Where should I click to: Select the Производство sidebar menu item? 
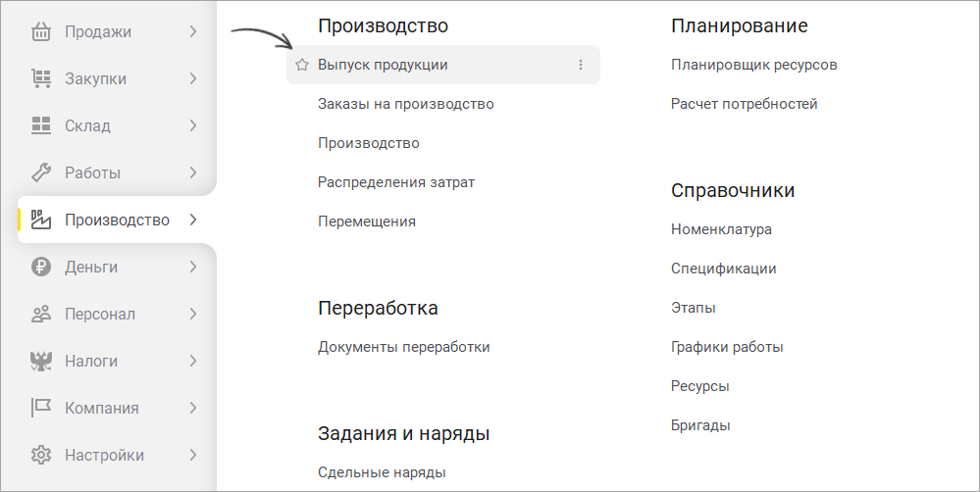(x=117, y=220)
